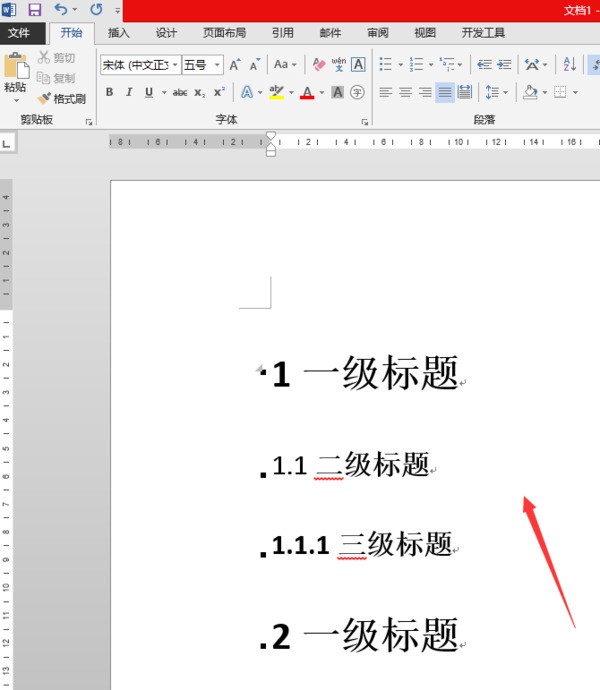Open the 文件 menu
This screenshot has width=600, height=690.
point(19,33)
